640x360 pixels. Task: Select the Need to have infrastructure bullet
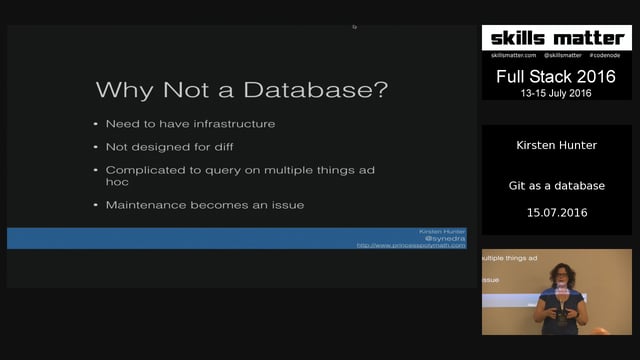(190, 124)
